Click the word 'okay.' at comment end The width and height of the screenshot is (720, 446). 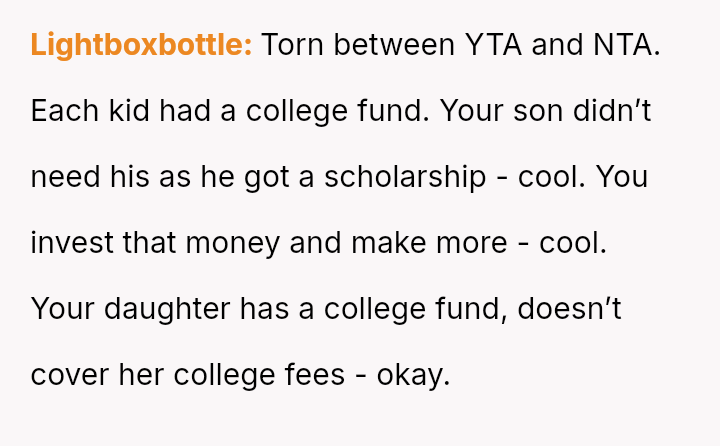point(414,376)
